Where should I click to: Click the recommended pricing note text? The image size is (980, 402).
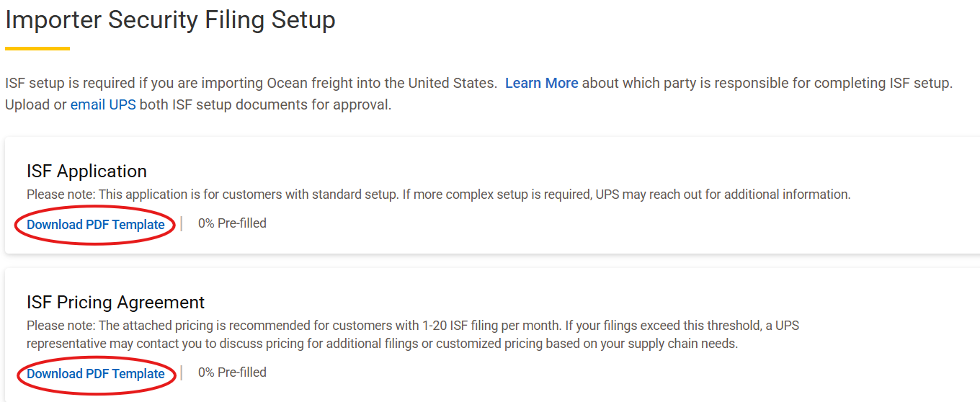point(288,326)
